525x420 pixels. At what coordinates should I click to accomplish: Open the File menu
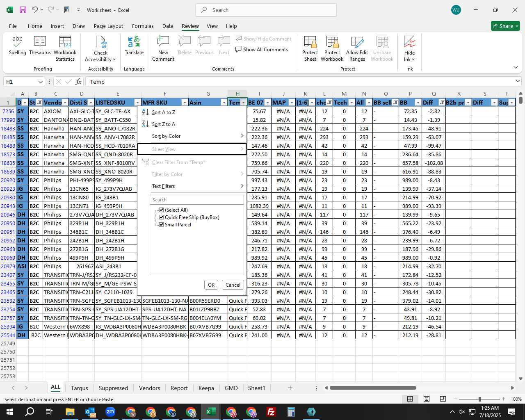pos(13,26)
